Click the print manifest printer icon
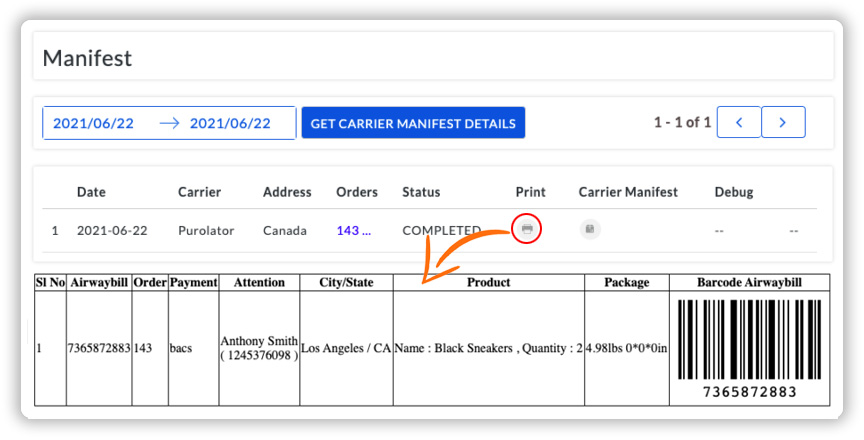The width and height of the screenshot is (864, 440). coord(527,229)
